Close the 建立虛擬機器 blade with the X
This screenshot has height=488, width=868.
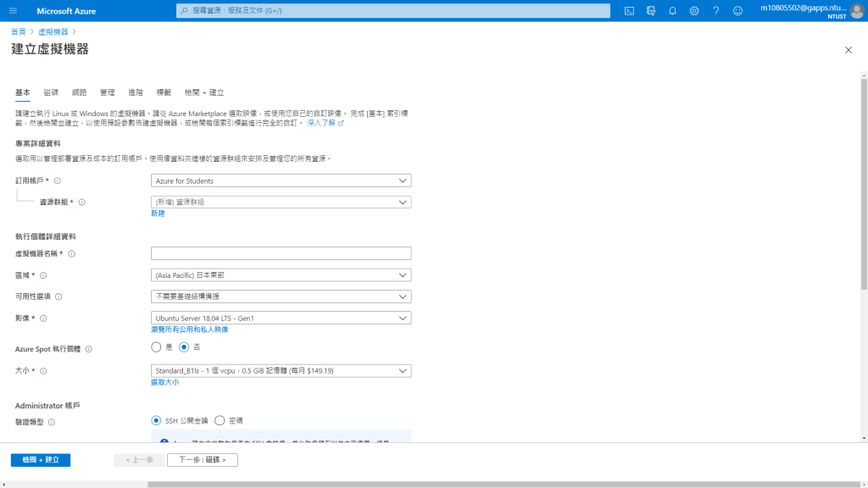pos(848,50)
